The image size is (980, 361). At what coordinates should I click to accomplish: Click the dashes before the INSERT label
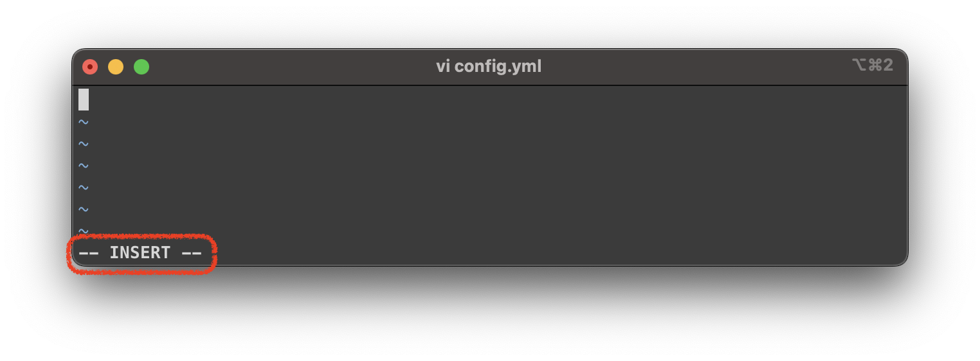88,253
